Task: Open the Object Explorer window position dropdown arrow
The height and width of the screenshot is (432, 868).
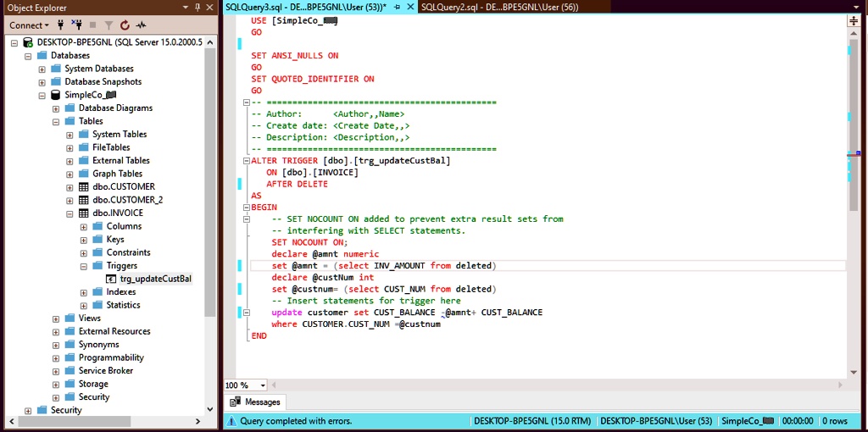Action: [186, 8]
